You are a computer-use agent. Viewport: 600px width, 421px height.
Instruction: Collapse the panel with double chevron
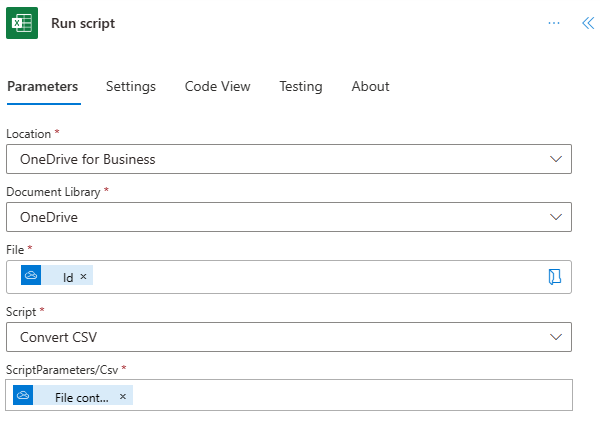coord(588,23)
